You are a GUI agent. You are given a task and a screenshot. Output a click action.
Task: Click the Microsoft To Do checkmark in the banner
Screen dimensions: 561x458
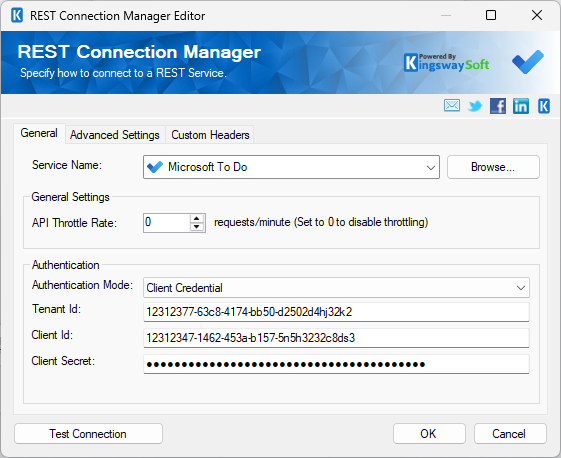[528, 62]
